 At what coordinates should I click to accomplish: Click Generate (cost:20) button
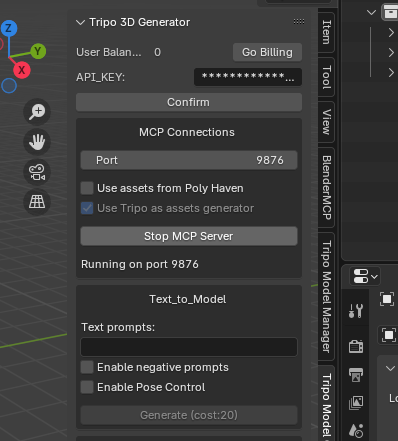[x=189, y=415]
